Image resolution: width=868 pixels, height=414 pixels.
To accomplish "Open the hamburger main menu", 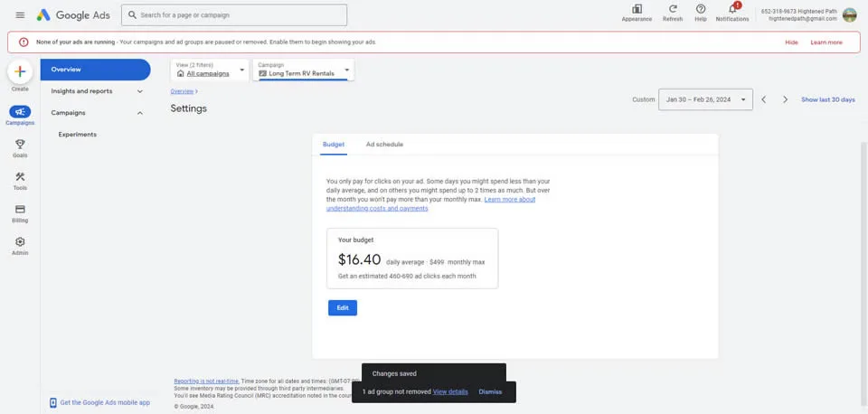I will pyautogui.click(x=21, y=15).
